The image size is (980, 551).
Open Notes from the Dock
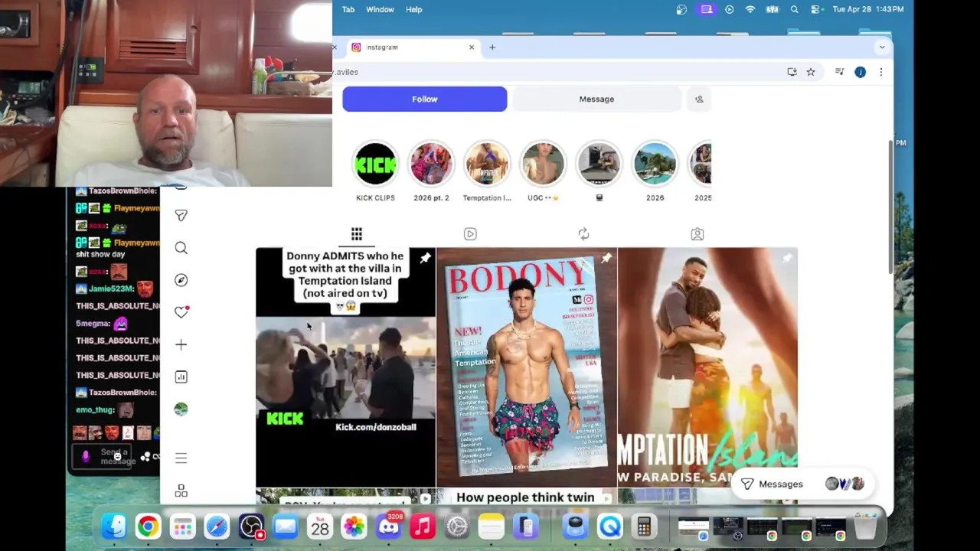(492, 527)
